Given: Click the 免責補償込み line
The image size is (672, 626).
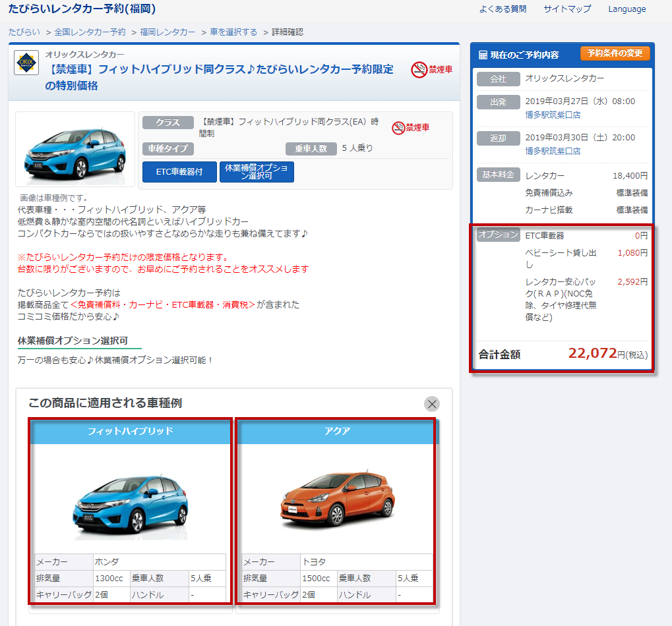Looking at the screenshot, I should point(549,192).
